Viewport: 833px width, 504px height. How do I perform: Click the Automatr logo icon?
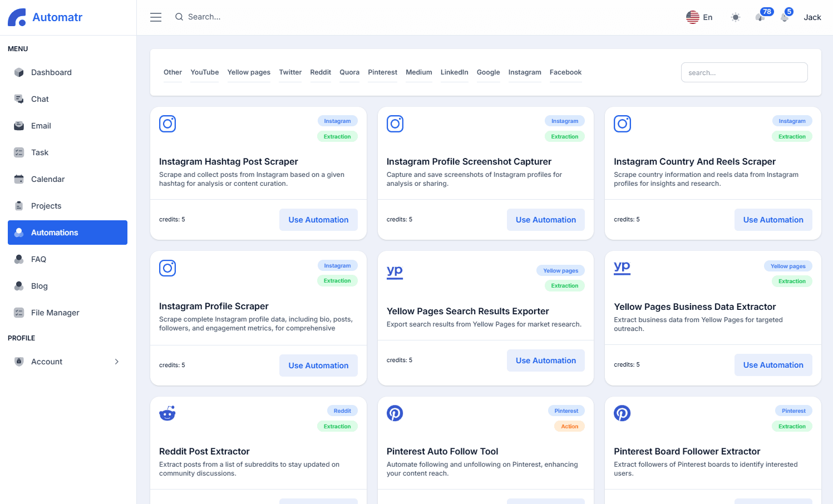(17, 17)
